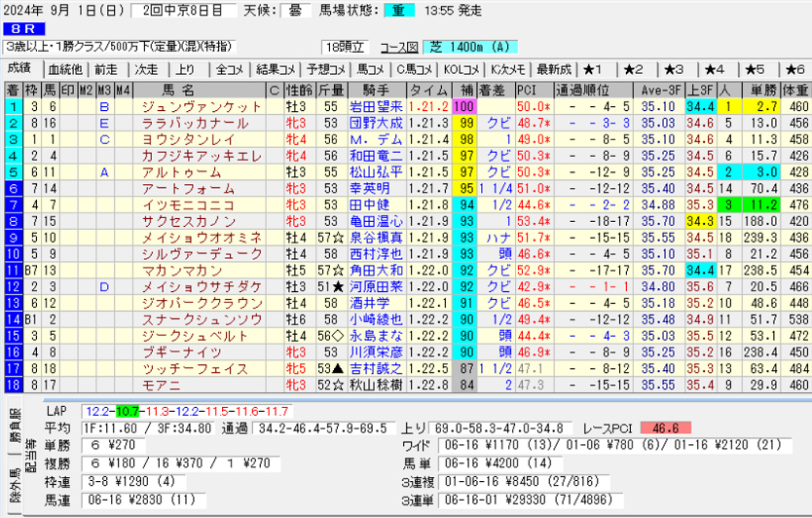
Task: Open horse ジュンヴァンケット details
Action: pyautogui.click(x=202, y=106)
